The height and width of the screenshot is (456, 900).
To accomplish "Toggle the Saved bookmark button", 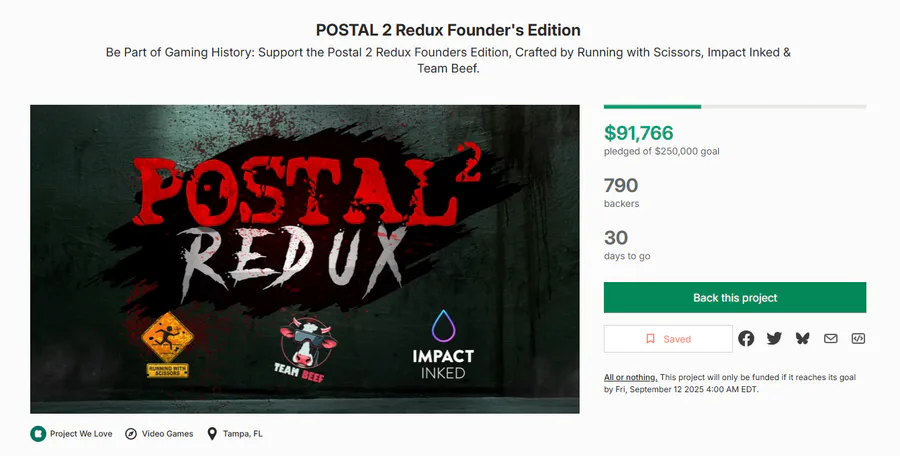I will tap(668, 339).
